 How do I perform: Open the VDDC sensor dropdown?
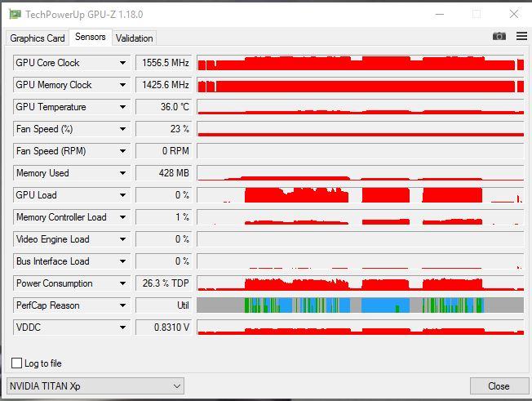click(x=123, y=327)
